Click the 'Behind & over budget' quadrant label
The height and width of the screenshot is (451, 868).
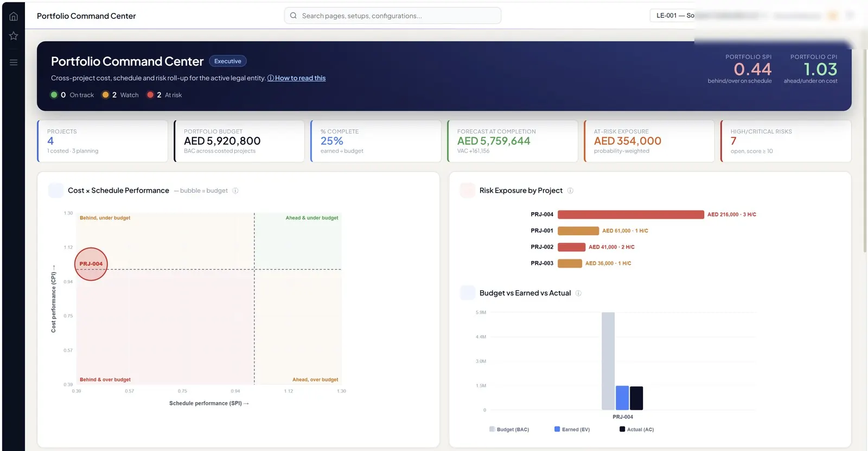click(x=105, y=380)
